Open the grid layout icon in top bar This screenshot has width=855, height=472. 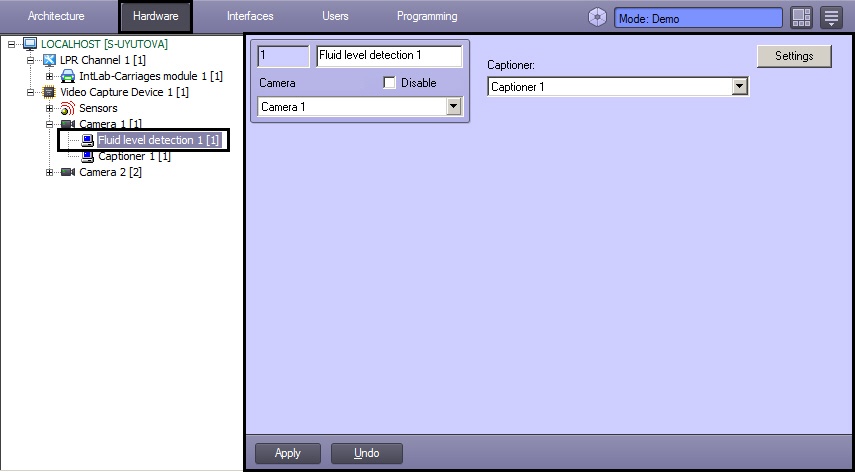click(802, 17)
